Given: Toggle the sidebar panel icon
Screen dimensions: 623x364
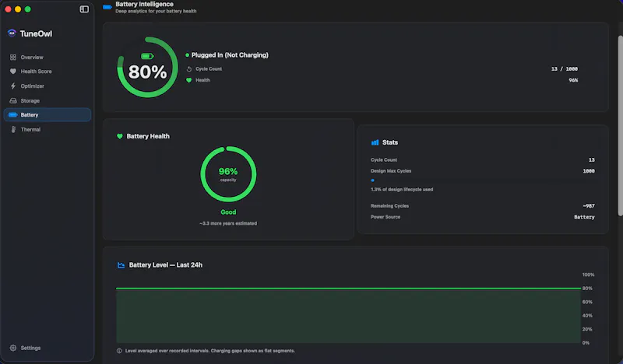Looking at the screenshot, I should coord(84,9).
